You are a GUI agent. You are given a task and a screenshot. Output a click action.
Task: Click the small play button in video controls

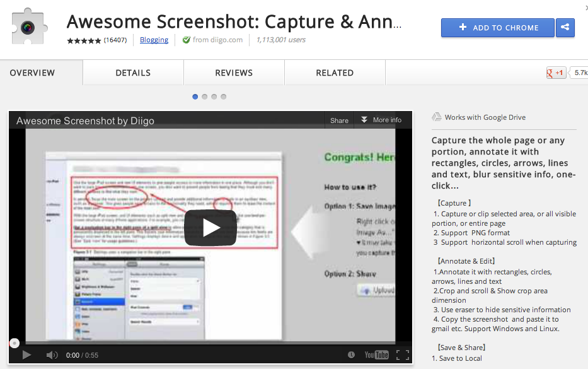coord(26,354)
